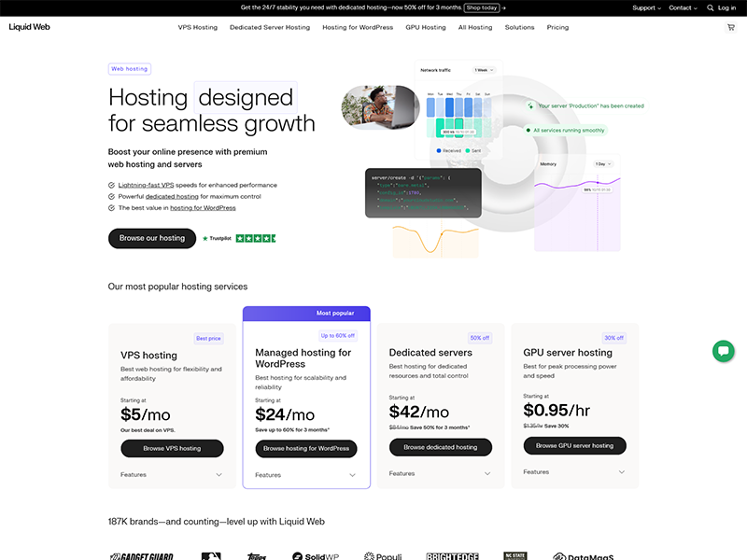Click the Most popular banner
The width and height of the screenshot is (747, 560).
coord(306,314)
